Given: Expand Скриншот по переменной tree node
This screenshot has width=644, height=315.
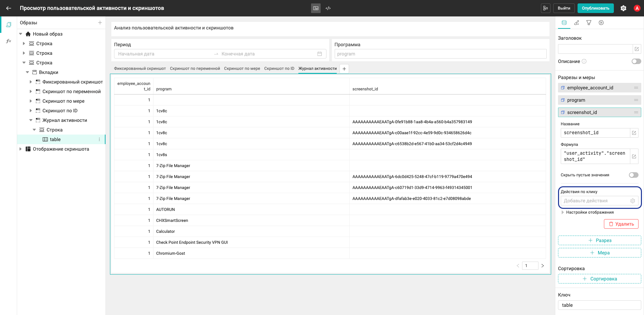Looking at the screenshot, I should 30,91.
